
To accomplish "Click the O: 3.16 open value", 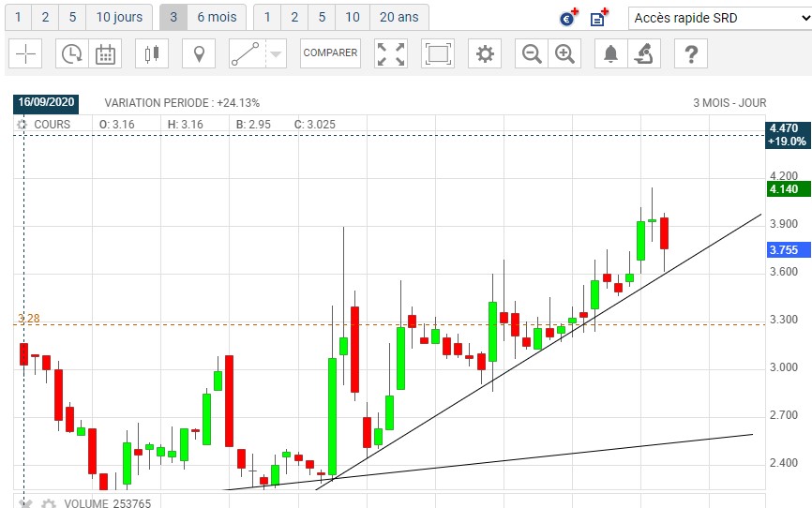I will 117,125.
